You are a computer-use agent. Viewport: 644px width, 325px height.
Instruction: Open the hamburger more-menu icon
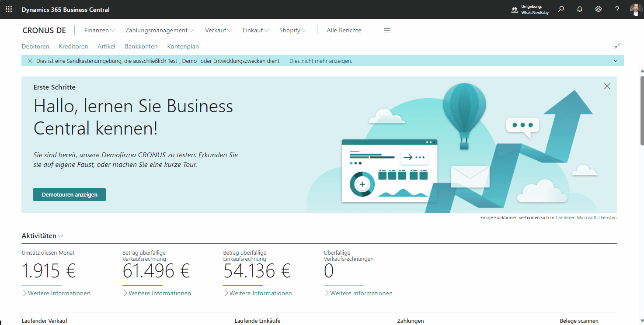point(387,30)
